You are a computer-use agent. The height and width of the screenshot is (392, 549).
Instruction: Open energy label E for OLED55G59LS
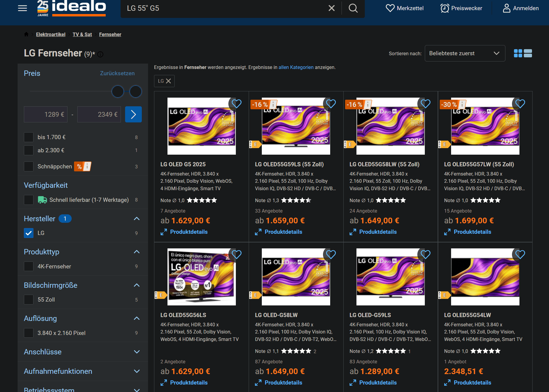(255, 144)
